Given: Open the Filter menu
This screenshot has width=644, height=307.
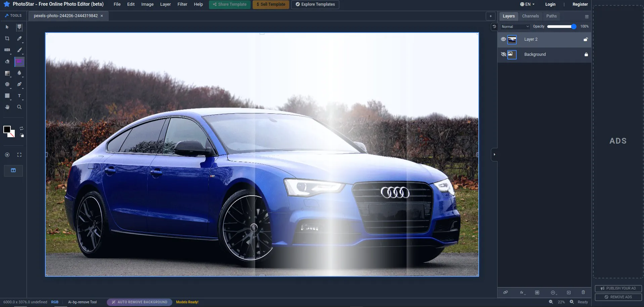Looking at the screenshot, I should 182,4.
